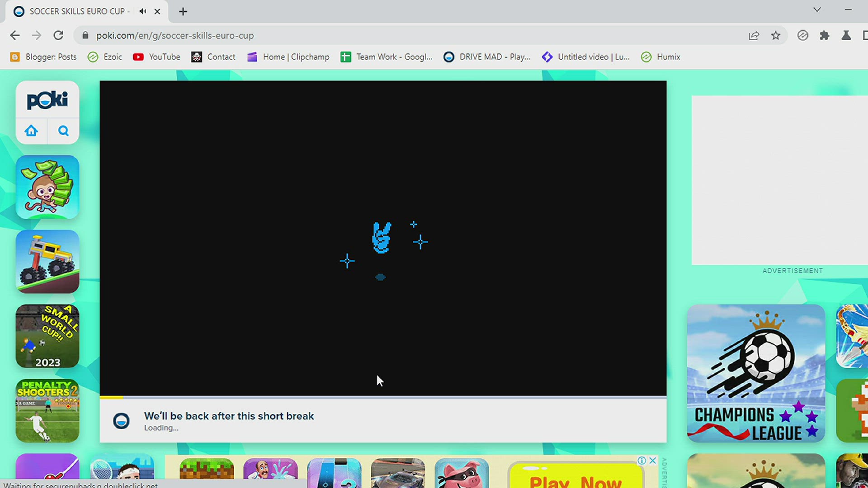The image size is (868, 488).
Task: Open the racing car game ad icon
Action: [x=398, y=473]
